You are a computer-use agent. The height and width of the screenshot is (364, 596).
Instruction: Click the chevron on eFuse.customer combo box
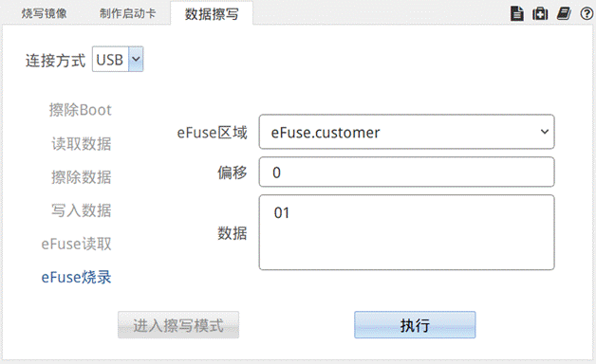click(x=545, y=132)
